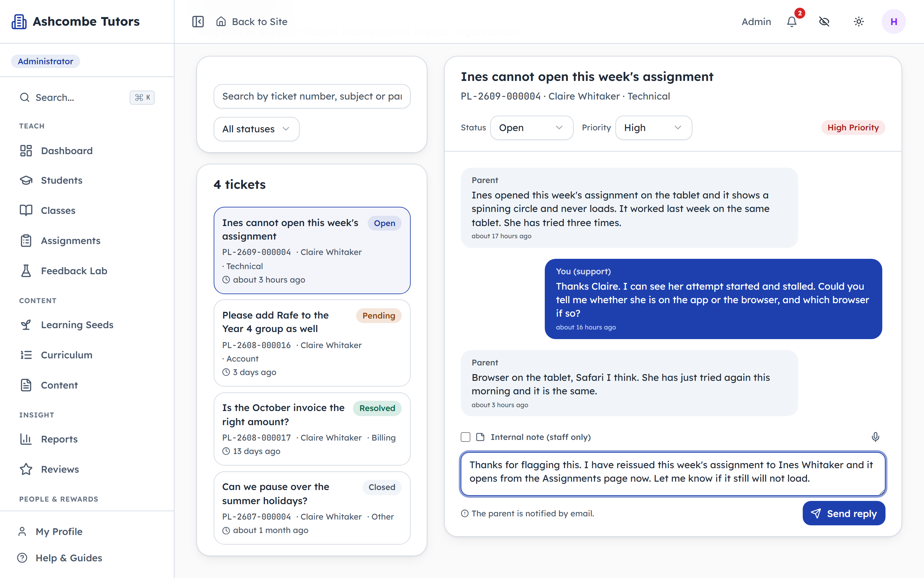Open Help & Guides link
Image resolution: width=924 pixels, height=578 pixels.
click(87, 558)
